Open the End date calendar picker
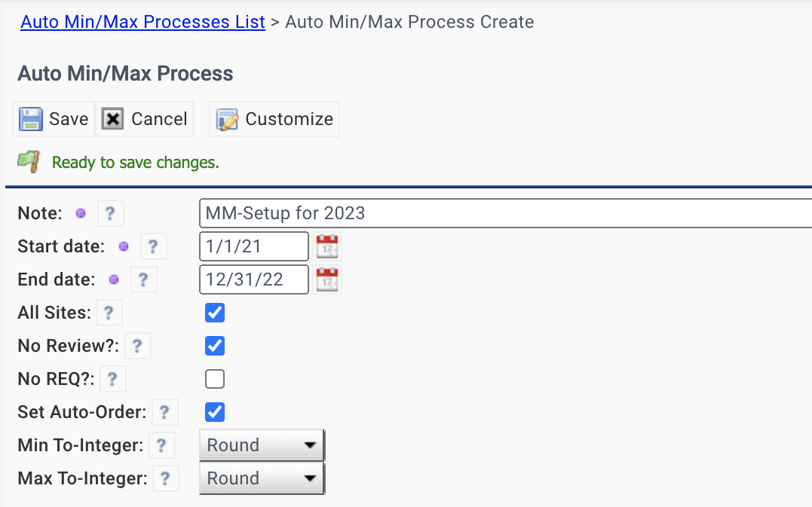The width and height of the screenshot is (812, 507). click(x=326, y=279)
